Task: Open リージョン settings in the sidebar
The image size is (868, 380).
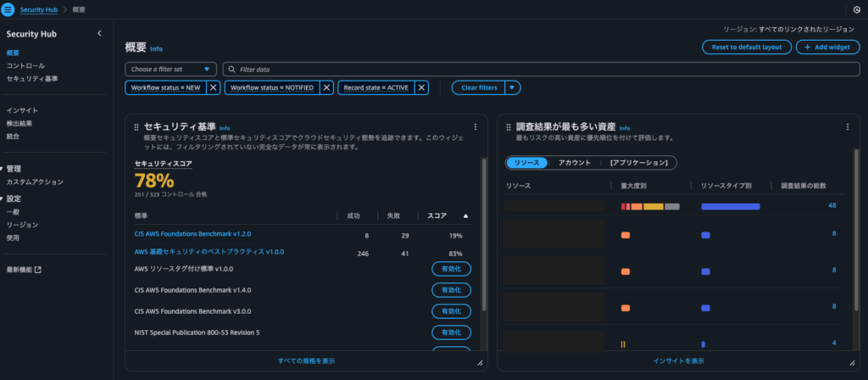Action: pos(22,224)
